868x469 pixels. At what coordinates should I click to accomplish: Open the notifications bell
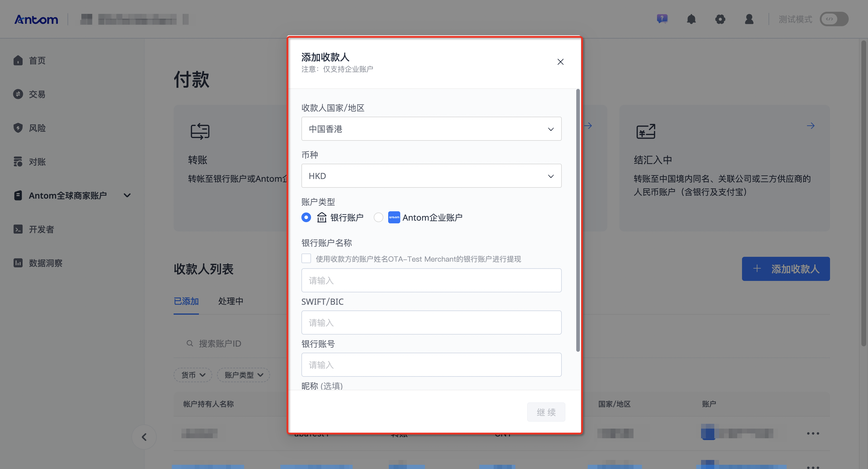(x=691, y=19)
